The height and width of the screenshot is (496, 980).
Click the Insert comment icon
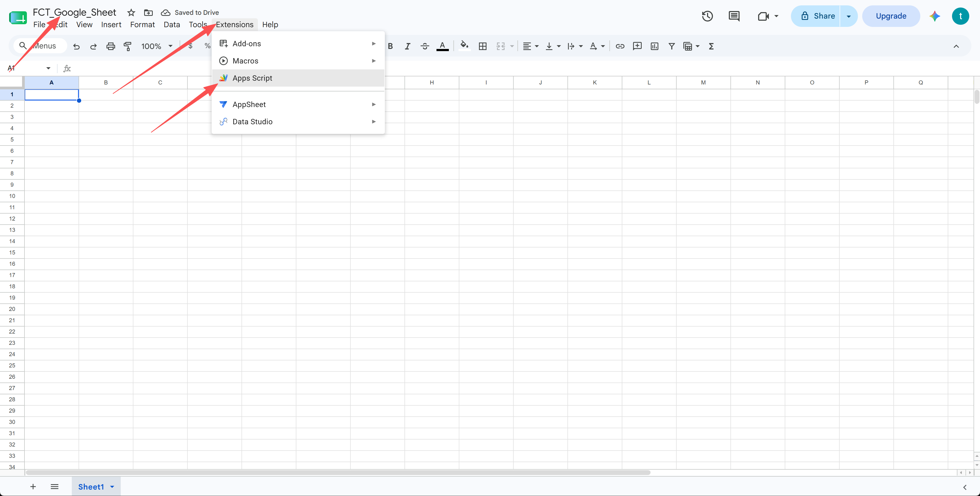(637, 47)
